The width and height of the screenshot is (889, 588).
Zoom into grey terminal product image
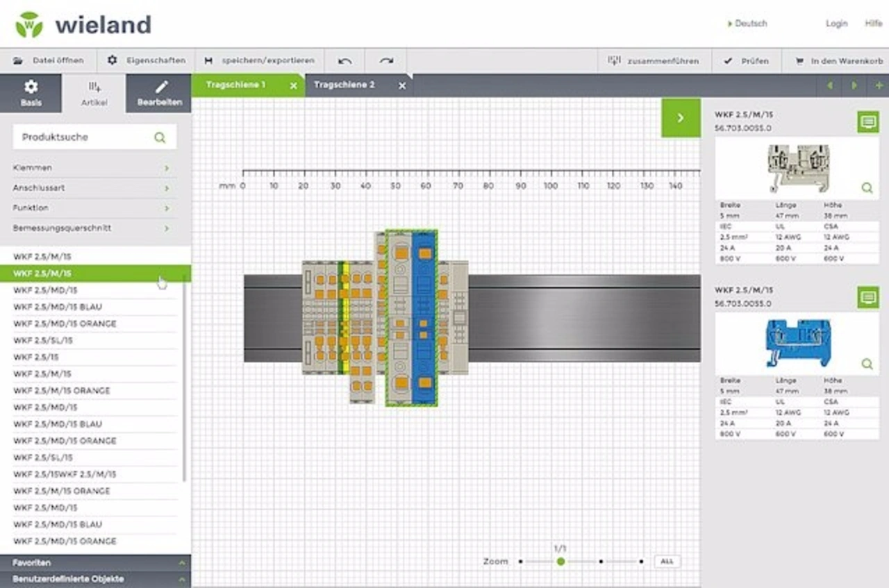(867, 187)
